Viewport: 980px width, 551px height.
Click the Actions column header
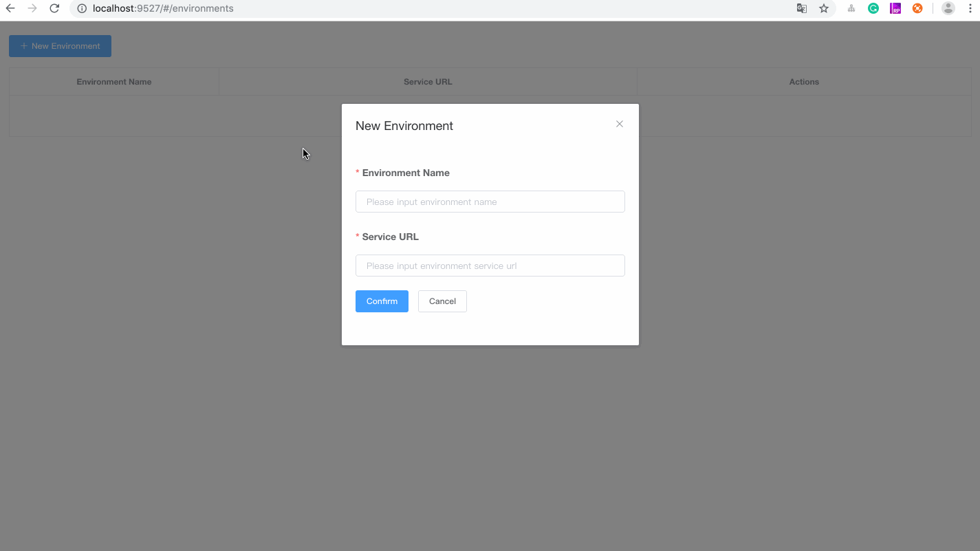pyautogui.click(x=803, y=81)
